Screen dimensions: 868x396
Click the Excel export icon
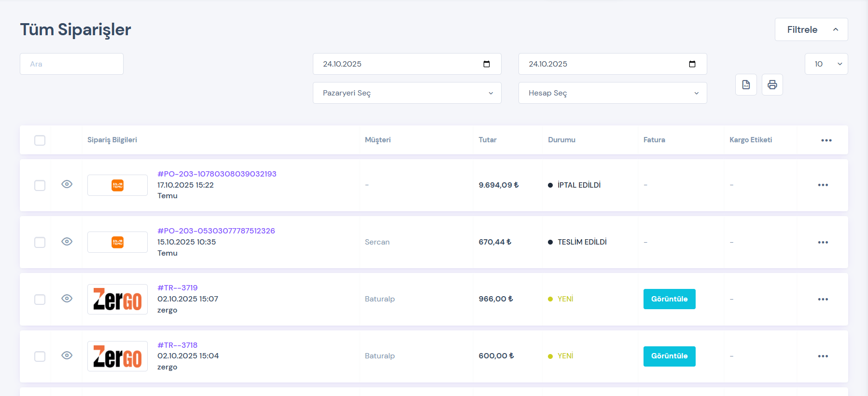pos(746,85)
